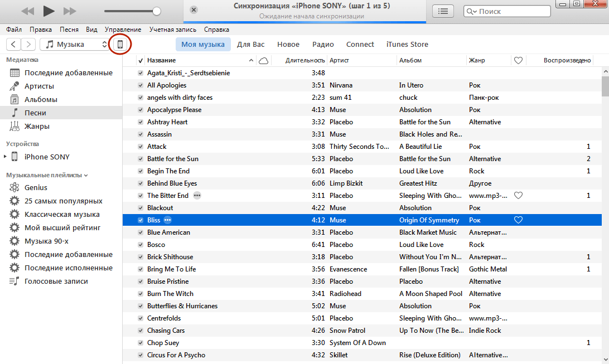
Task: Collapse the Музыкальные плейлисты section
Action: click(86, 176)
